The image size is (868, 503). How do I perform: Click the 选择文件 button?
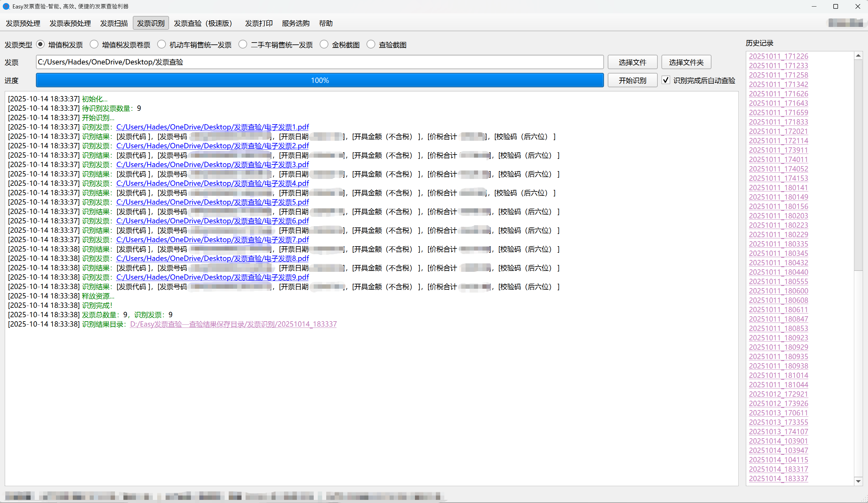tap(632, 62)
